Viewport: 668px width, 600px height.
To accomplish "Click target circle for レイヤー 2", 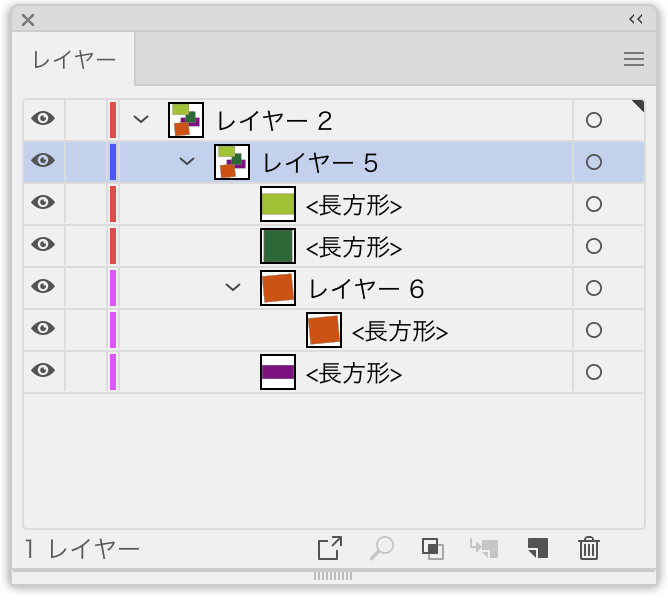I will coord(594,120).
